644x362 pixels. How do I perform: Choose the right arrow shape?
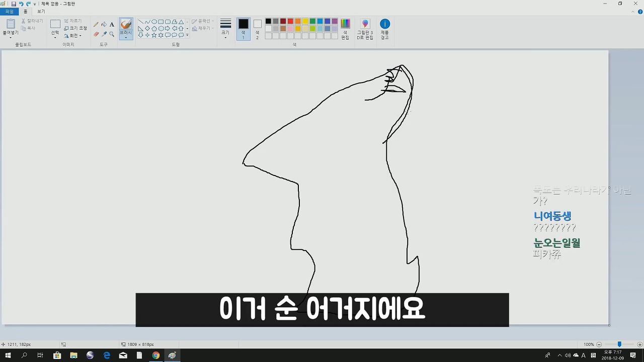click(x=167, y=29)
